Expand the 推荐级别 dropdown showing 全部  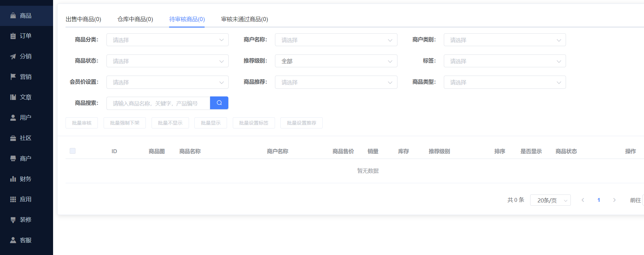pos(336,61)
